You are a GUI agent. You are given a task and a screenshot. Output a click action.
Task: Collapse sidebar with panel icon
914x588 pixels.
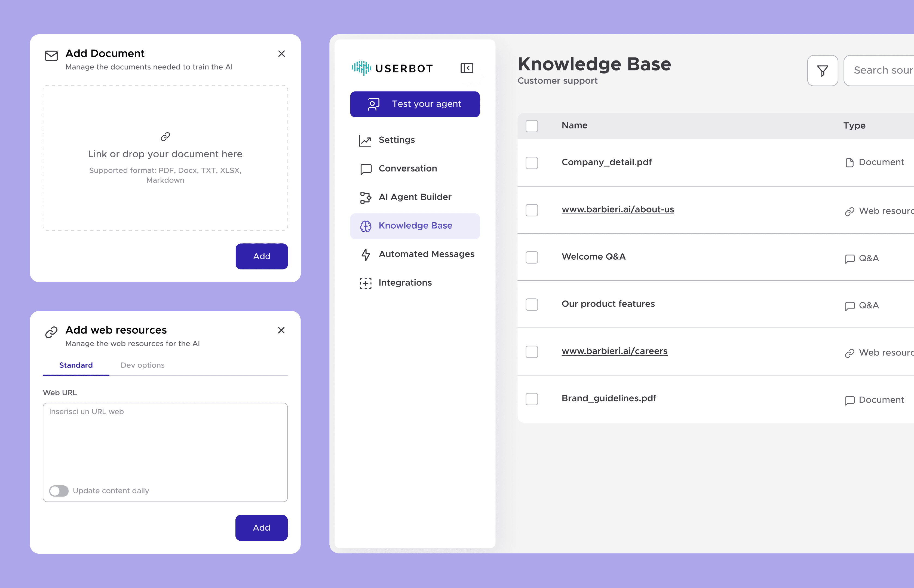coord(467,68)
